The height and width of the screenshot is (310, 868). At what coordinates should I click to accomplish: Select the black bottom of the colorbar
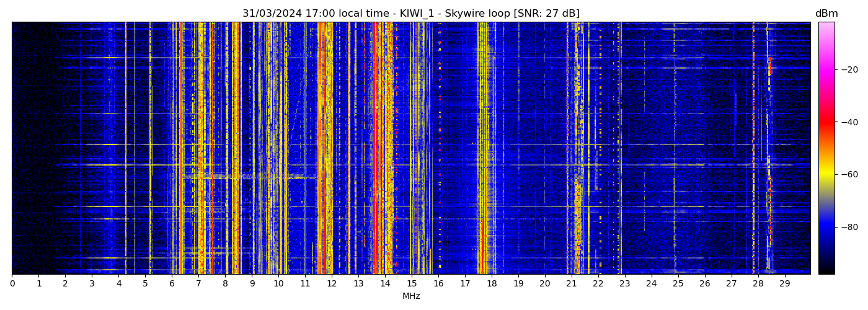tap(826, 269)
